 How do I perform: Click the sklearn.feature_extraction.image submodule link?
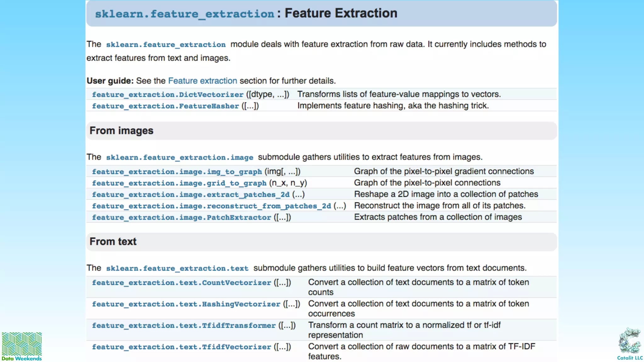tap(179, 157)
